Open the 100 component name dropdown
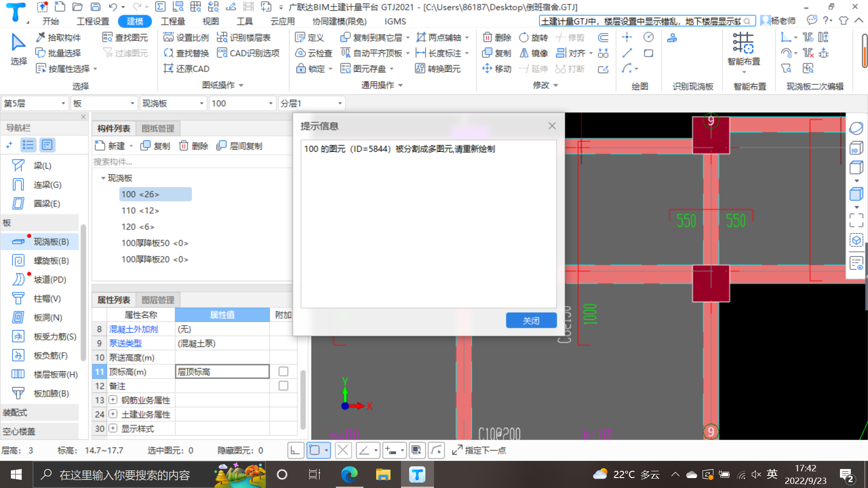Screen dimensions: 868x488 pyautogui.click(x=243, y=103)
